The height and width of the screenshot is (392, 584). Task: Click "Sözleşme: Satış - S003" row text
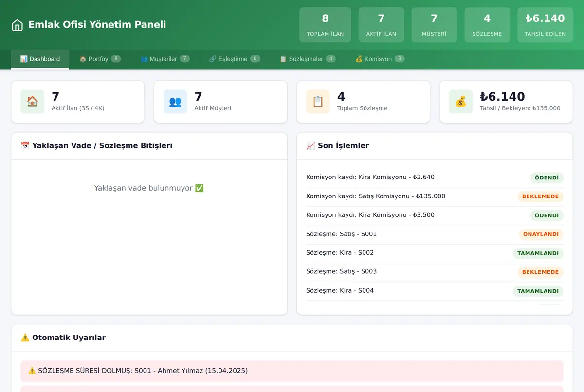pos(341,271)
